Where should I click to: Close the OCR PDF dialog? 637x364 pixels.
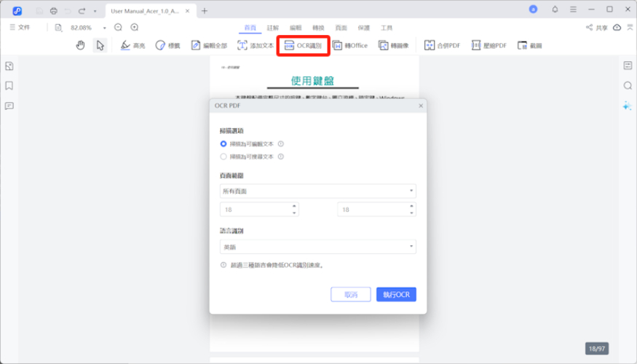click(x=421, y=106)
